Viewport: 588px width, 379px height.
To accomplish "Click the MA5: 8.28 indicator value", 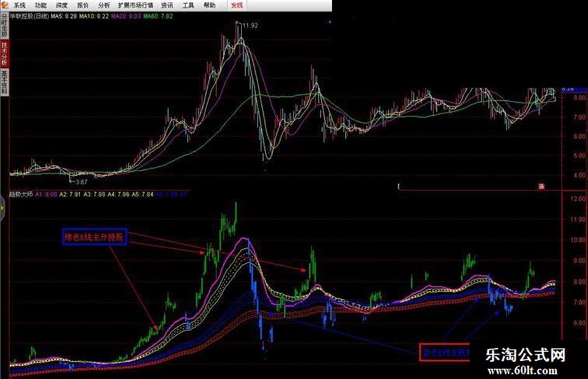I will 64,16.
